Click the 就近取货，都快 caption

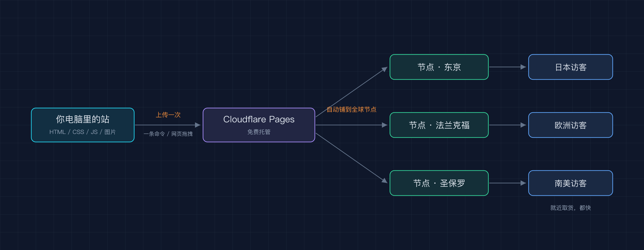point(570,208)
